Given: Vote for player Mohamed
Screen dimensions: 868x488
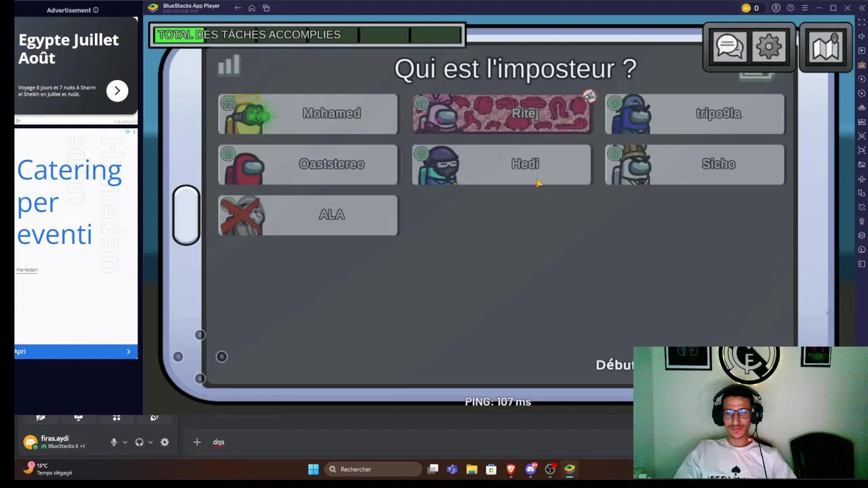Looking at the screenshot, I should [308, 114].
